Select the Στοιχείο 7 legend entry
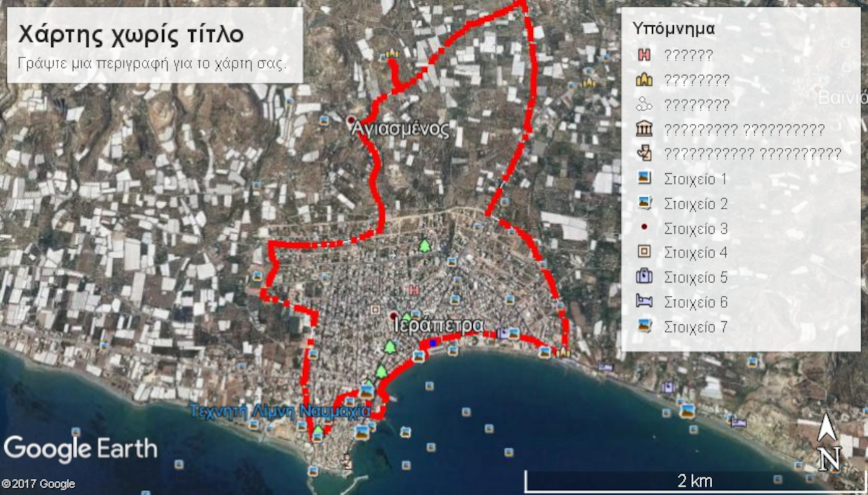Viewport: 868px width, 495px height. [695, 327]
